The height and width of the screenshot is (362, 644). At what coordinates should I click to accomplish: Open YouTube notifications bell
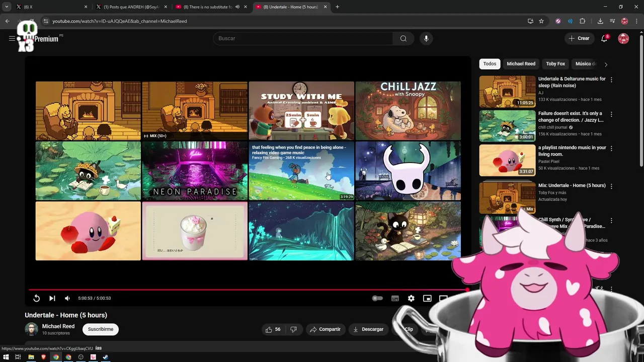pos(604,38)
